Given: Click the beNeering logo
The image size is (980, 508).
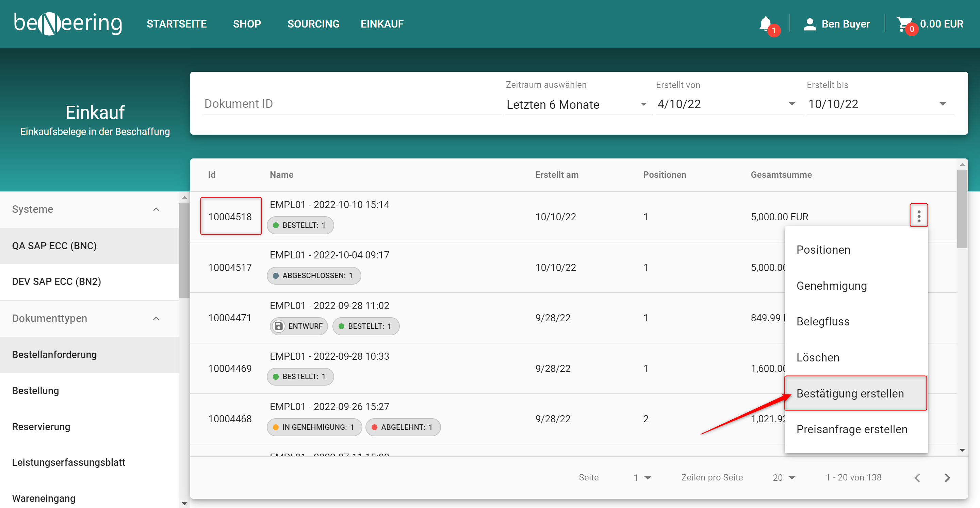Looking at the screenshot, I should pos(68,23).
